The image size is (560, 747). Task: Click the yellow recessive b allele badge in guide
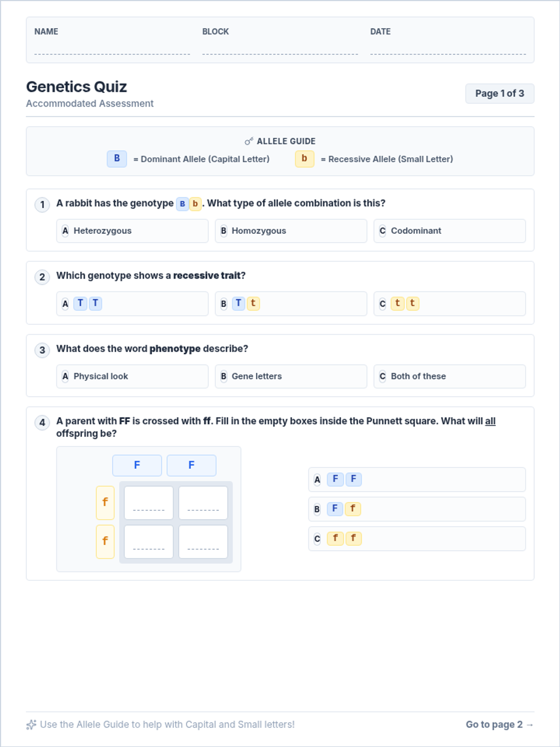(304, 159)
